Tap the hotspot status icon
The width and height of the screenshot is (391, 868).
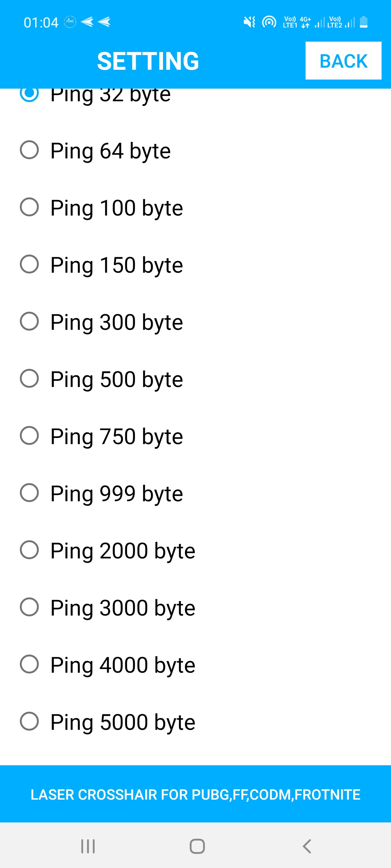pyautogui.click(x=269, y=22)
